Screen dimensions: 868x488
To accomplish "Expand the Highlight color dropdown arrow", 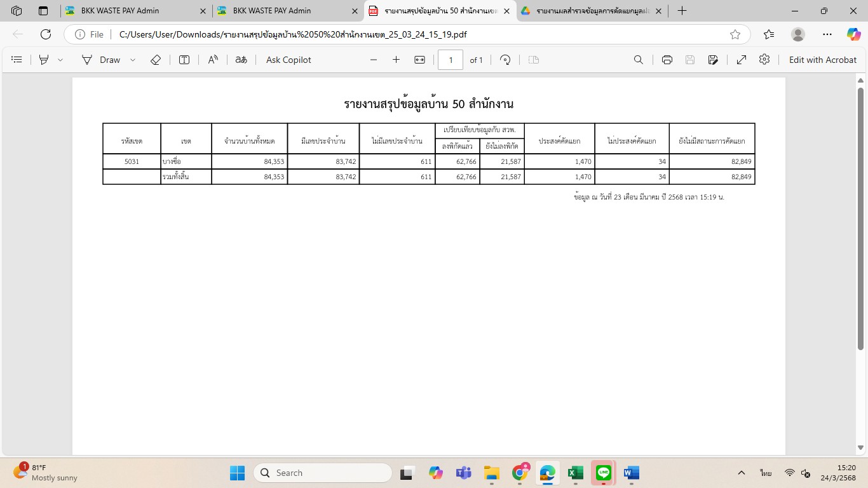I will [60, 60].
